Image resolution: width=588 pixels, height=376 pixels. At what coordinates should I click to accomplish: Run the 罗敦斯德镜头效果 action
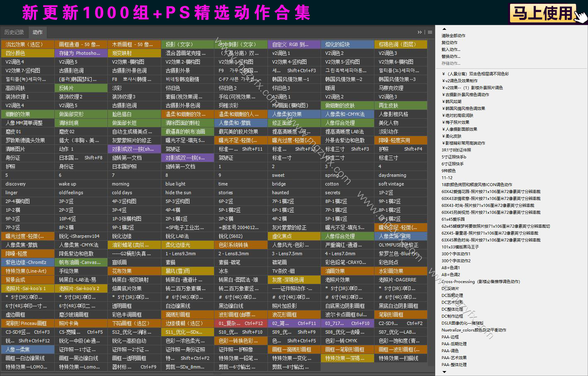(x=28, y=140)
